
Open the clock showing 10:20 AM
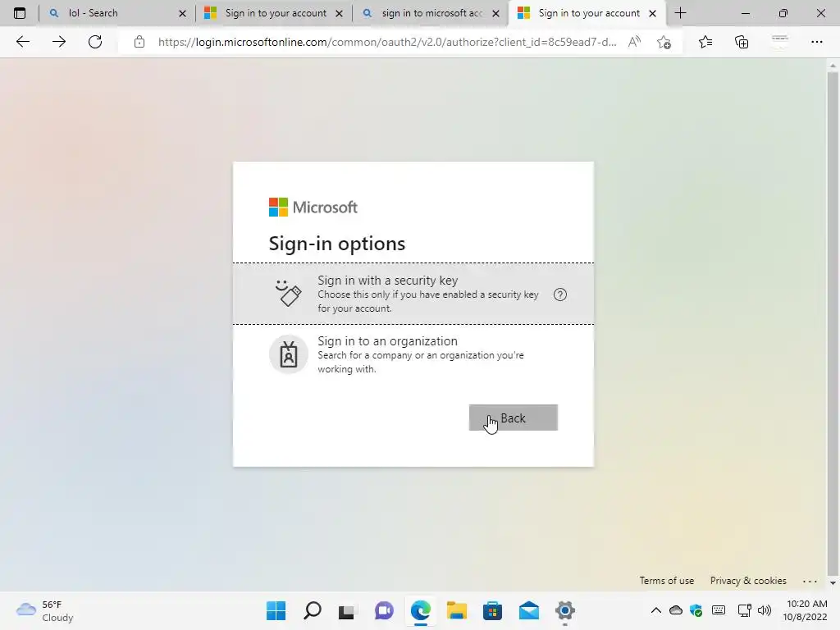(805, 610)
